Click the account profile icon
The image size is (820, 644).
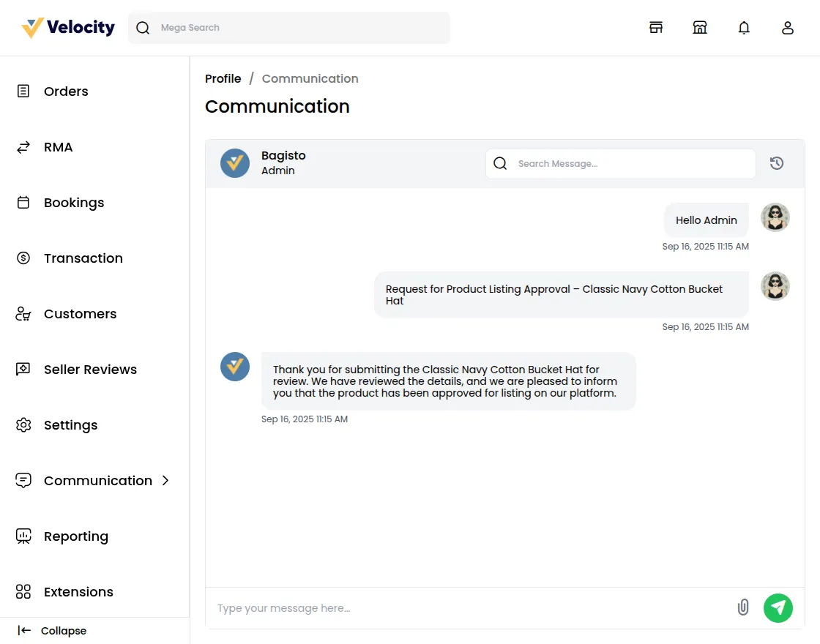(788, 27)
